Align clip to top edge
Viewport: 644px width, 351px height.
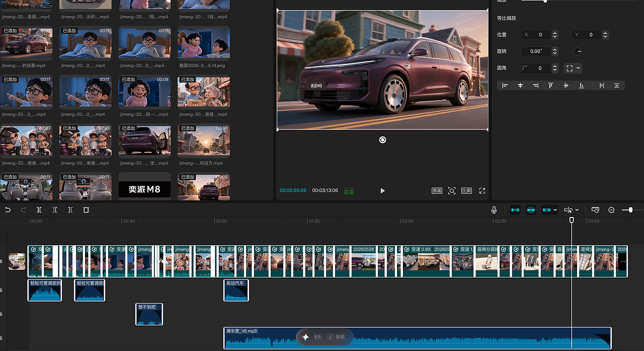(x=551, y=86)
